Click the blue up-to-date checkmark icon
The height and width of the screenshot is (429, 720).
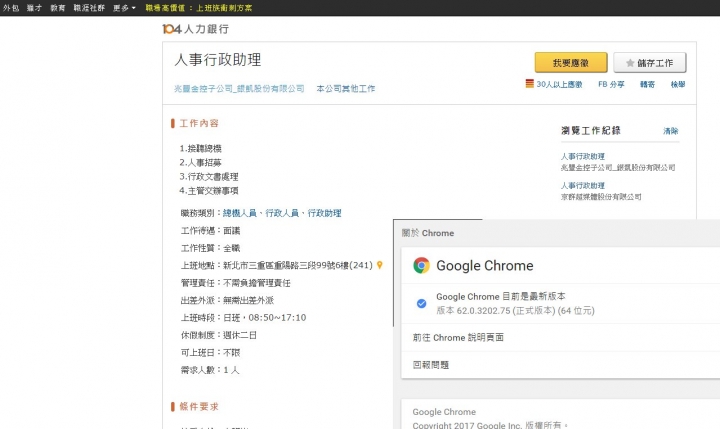pyautogui.click(x=422, y=302)
